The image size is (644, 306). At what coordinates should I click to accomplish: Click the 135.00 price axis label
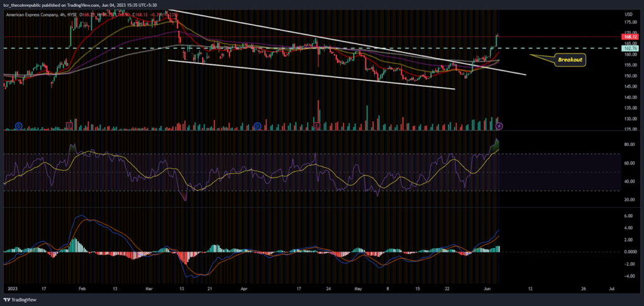click(630, 108)
